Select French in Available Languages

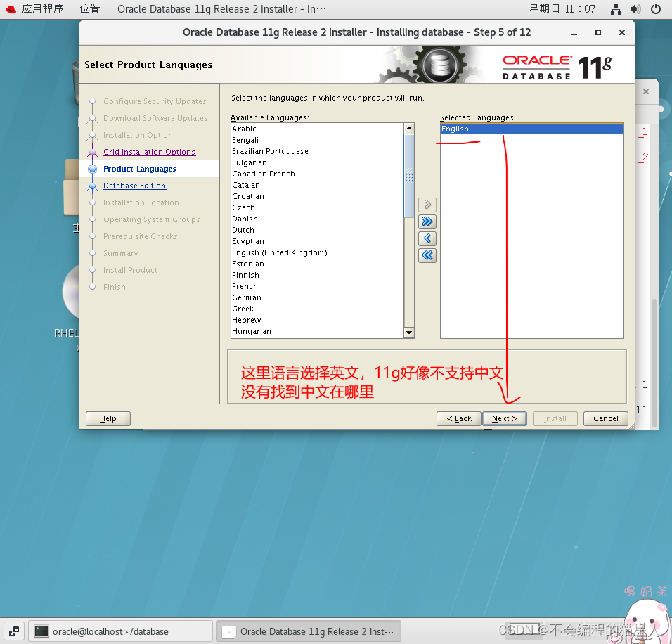pyautogui.click(x=317, y=286)
